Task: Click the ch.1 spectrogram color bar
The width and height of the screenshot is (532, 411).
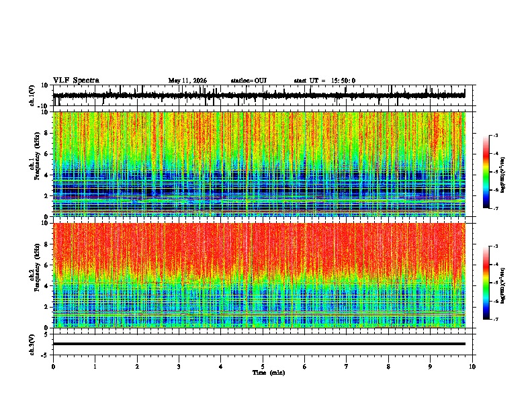Action: click(x=486, y=172)
